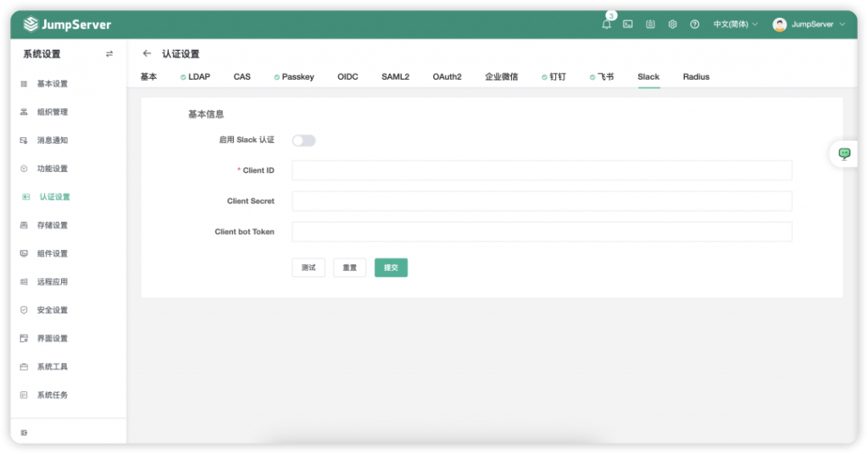Go back using the arrow icon
Viewport: 868px width, 454px height.
(147, 53)
